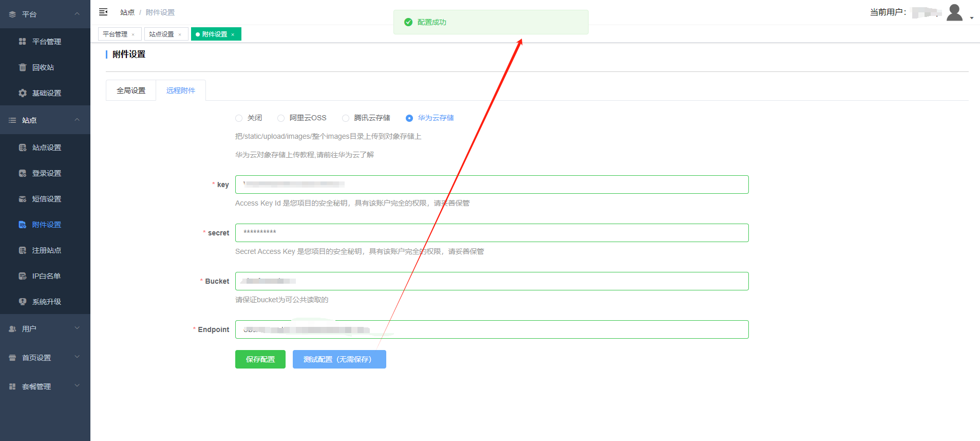Open the IP白名单 sidebar icon

point(22,276)
